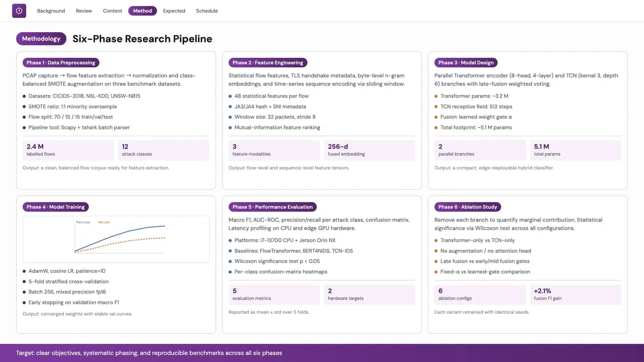Click the Val Loss legend label

104,222
